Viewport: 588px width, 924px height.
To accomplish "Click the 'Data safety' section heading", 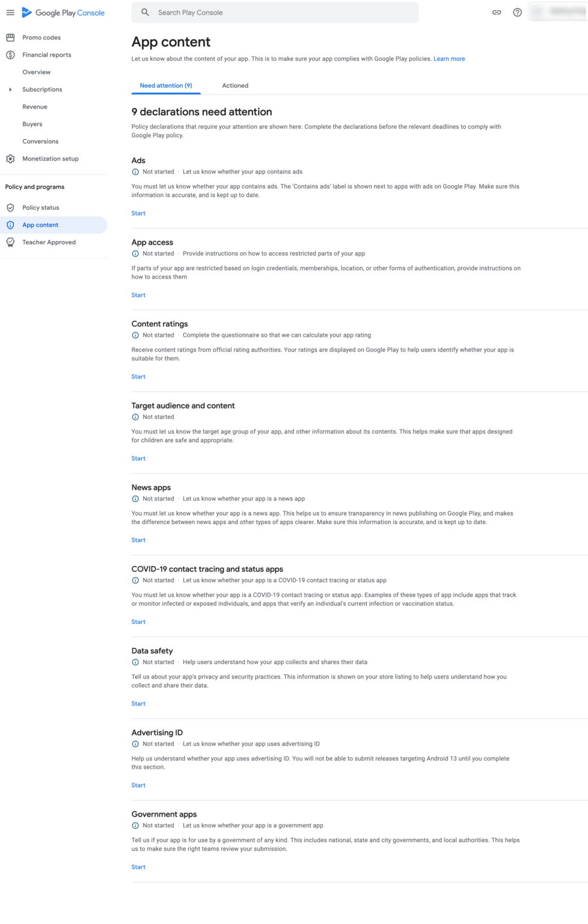I will [x=152, y=651].
